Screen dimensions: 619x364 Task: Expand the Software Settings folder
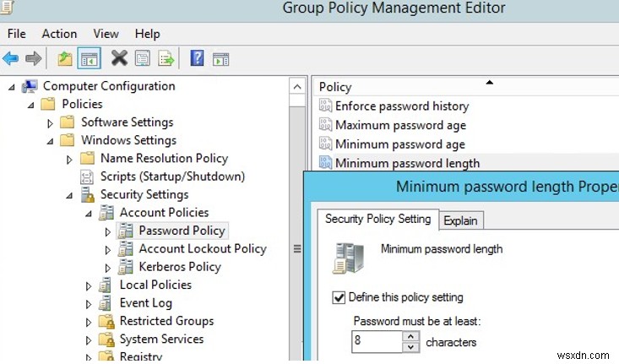point(50,123)
